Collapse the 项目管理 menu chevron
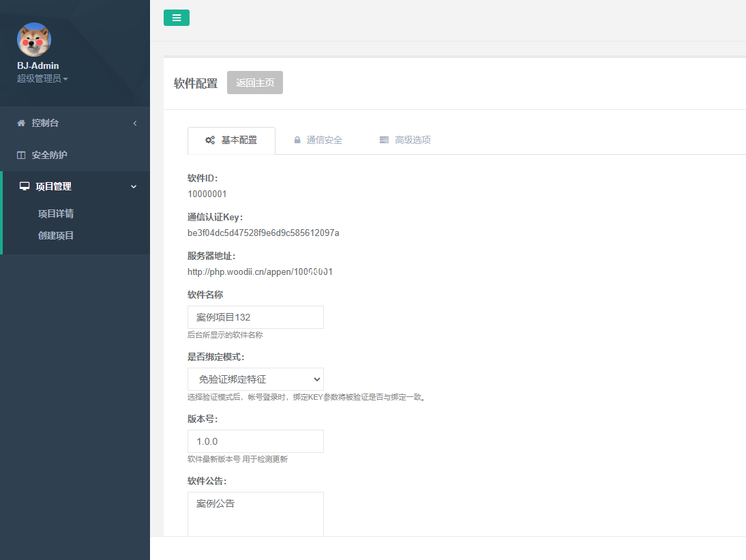The height and width of the screenshot is (560, 746). click(x=134, y=186)
